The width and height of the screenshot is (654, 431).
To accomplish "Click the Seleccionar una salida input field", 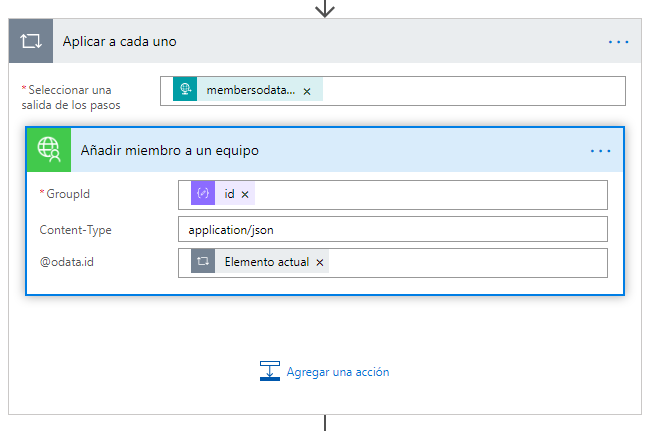I will click(470, 90).
